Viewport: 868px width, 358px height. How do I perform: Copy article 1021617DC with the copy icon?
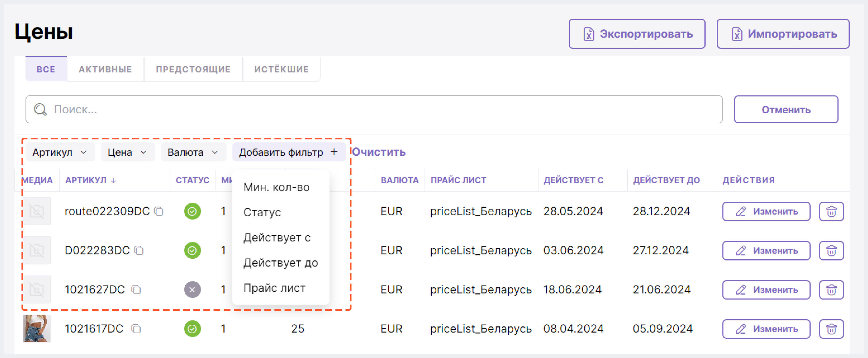(x=136, y=329)
